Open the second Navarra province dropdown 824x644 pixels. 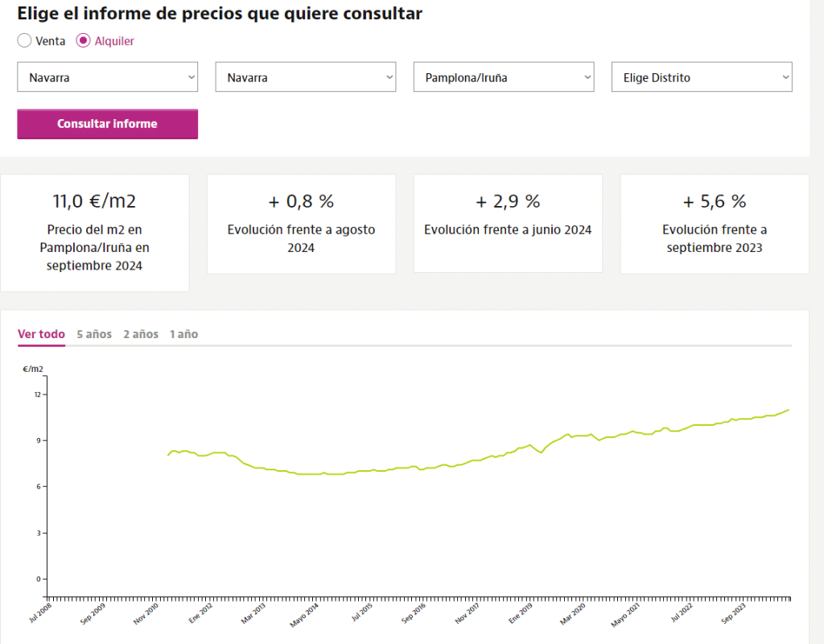(305, 77)
